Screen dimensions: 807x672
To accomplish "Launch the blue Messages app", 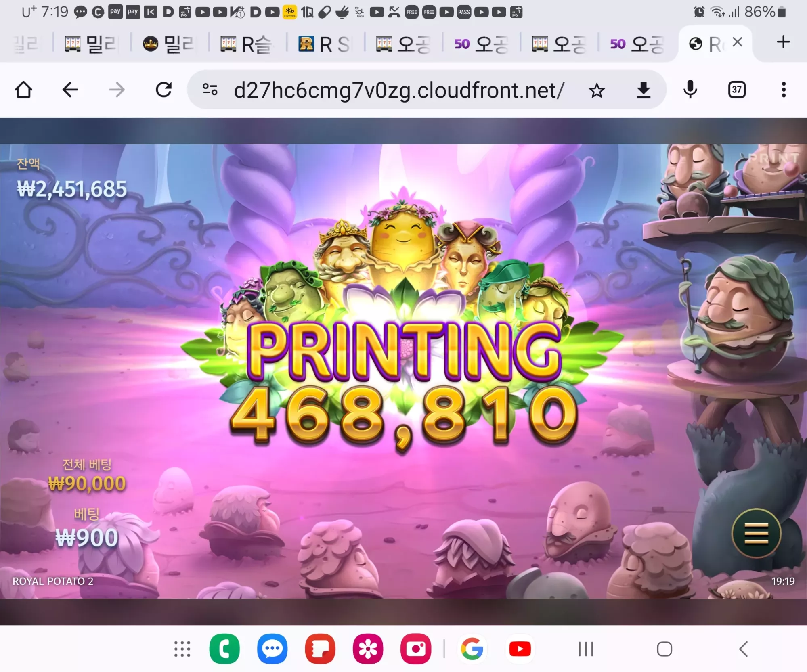I will point(272,649).
